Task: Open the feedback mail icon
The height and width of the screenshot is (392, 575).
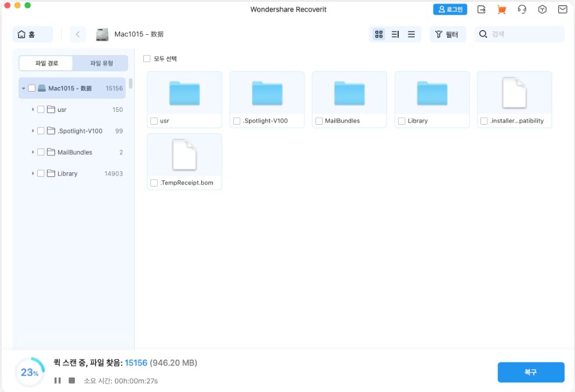Action: click(562, 9)
